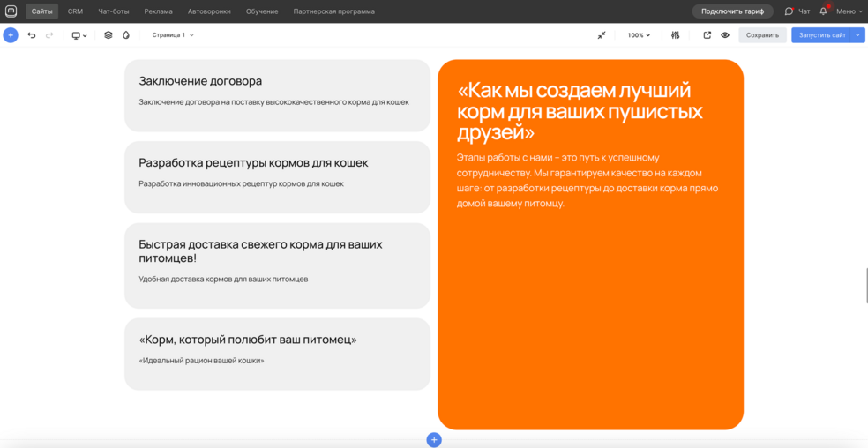Select the «Идеальный рацион вашей кошки» text
The image size is (868, 448).
(x=201, y=361)
